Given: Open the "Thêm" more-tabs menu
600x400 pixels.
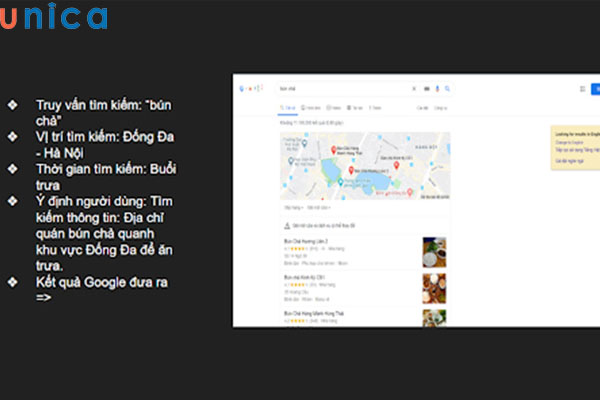Looking at the screenshot, I should (375, 108).
